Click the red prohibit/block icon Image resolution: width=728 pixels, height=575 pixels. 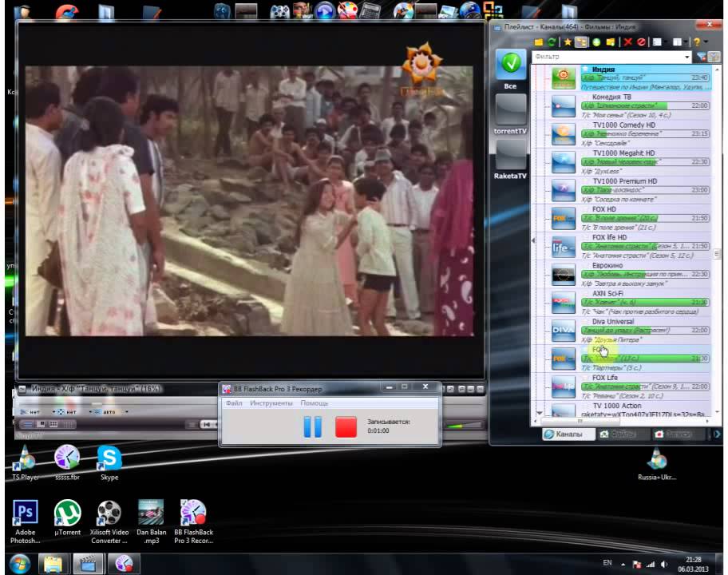(x=641, y=42)
